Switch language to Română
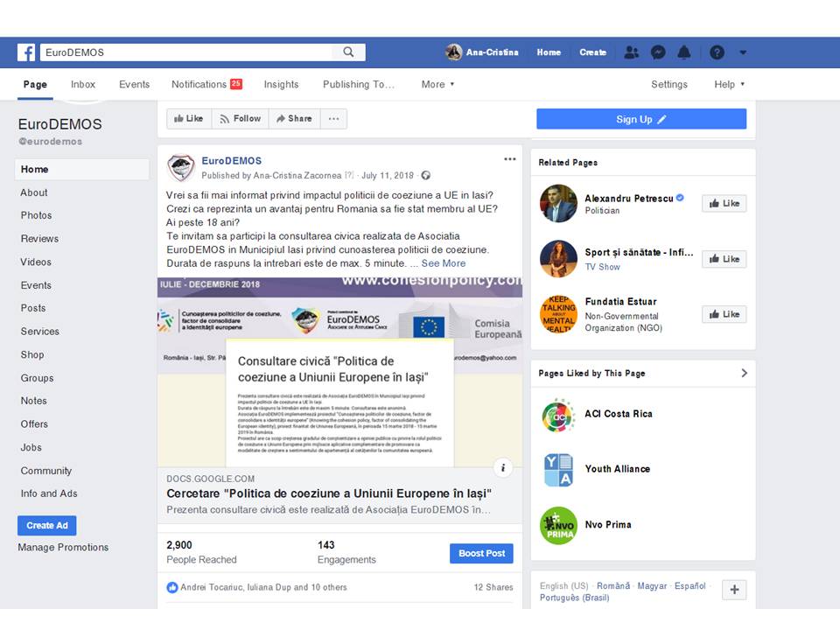This screenshot has width=840, height=630. click(x=613, y=586)
